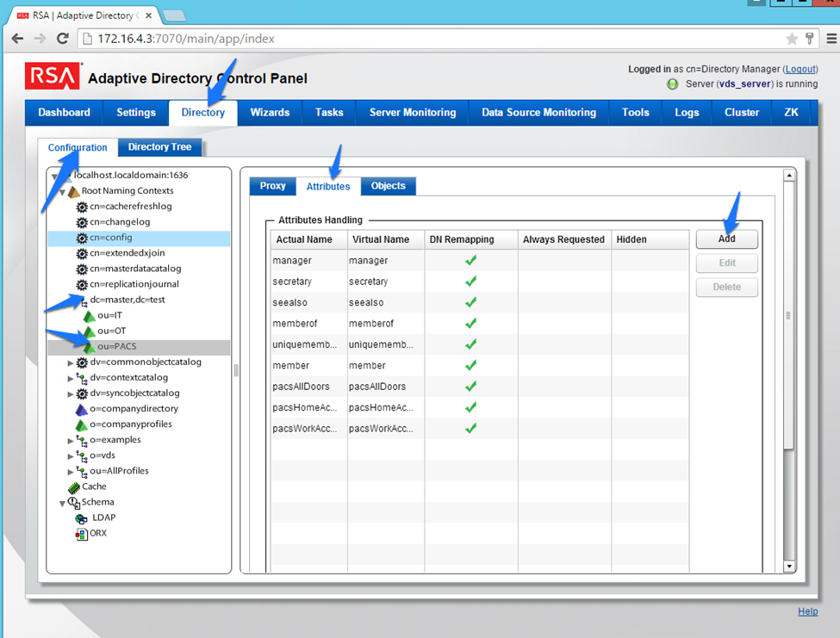Open the Settings tab
The image size is (840, 638).
coord(136,113)
